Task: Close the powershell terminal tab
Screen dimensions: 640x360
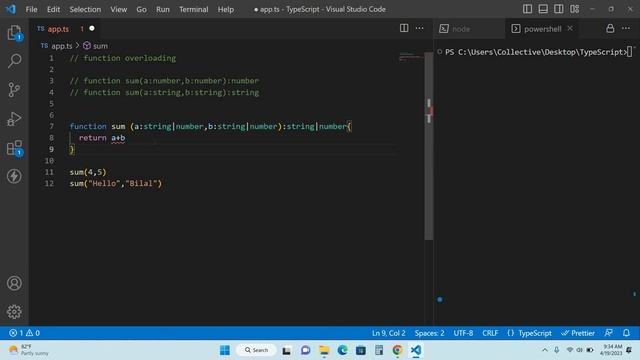Action: (x=570, y=28)
